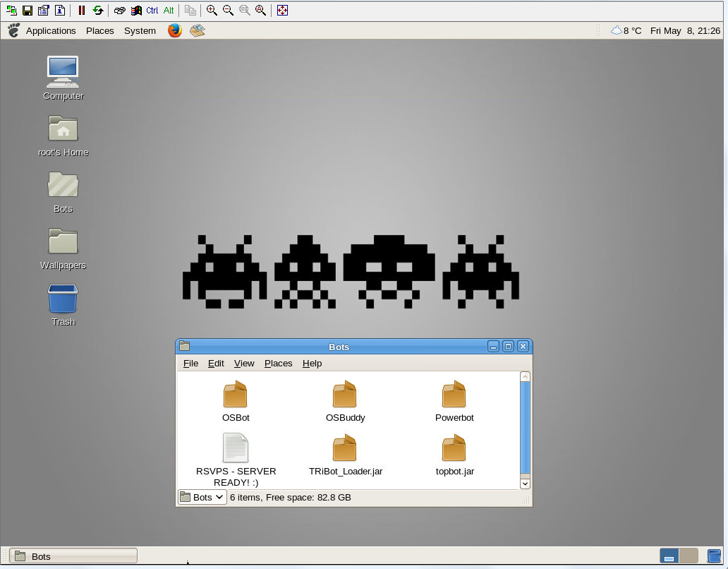This screenshot has height=569, width=728.
Task: Select the TRiBot_Loader.jar file
Action: (x=345, y=455)
